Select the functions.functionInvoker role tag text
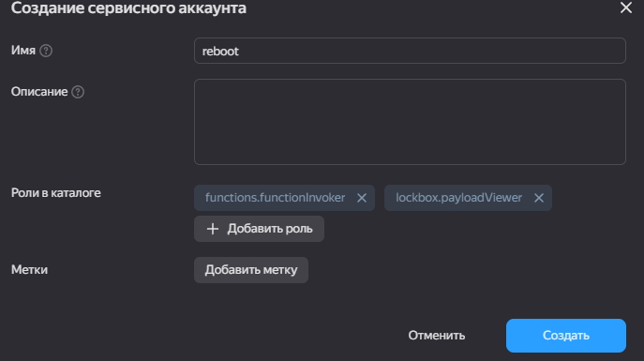The image size is (644, 361). [x=275, y=198]
